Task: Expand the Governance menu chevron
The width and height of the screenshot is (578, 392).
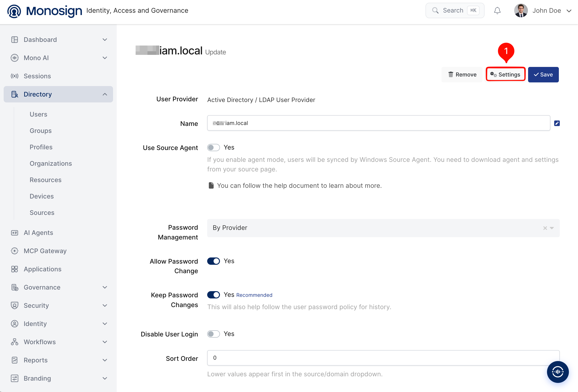Action: pos(105,287)
